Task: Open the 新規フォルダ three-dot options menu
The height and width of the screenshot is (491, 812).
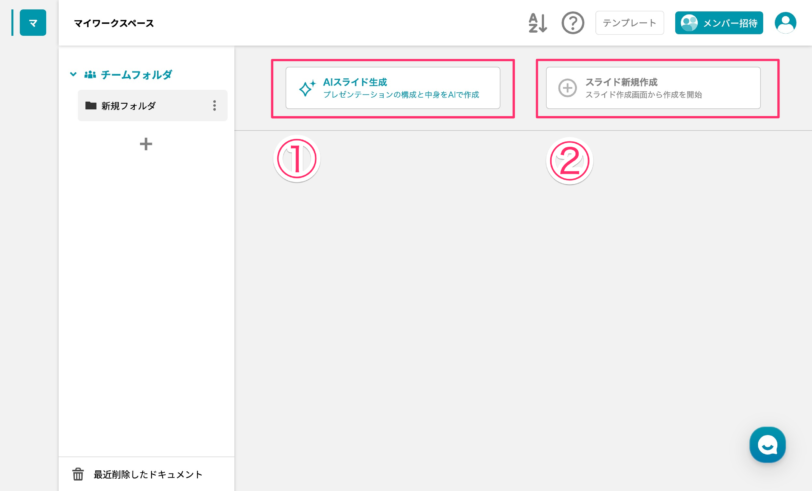Action: click(x=214, y=106)
